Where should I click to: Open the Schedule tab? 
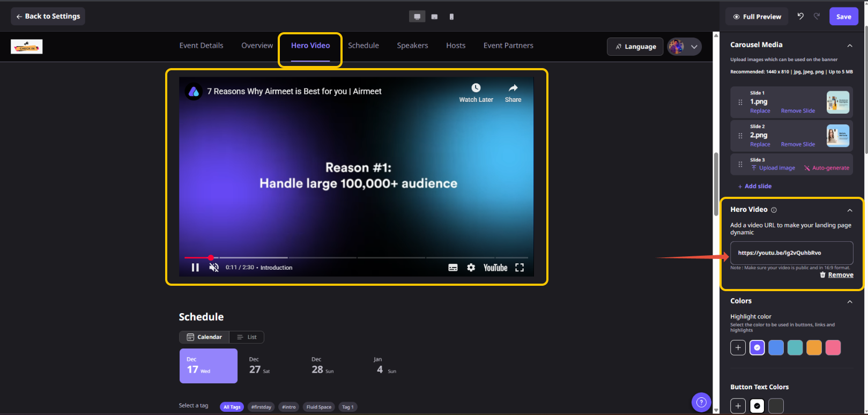363,46
